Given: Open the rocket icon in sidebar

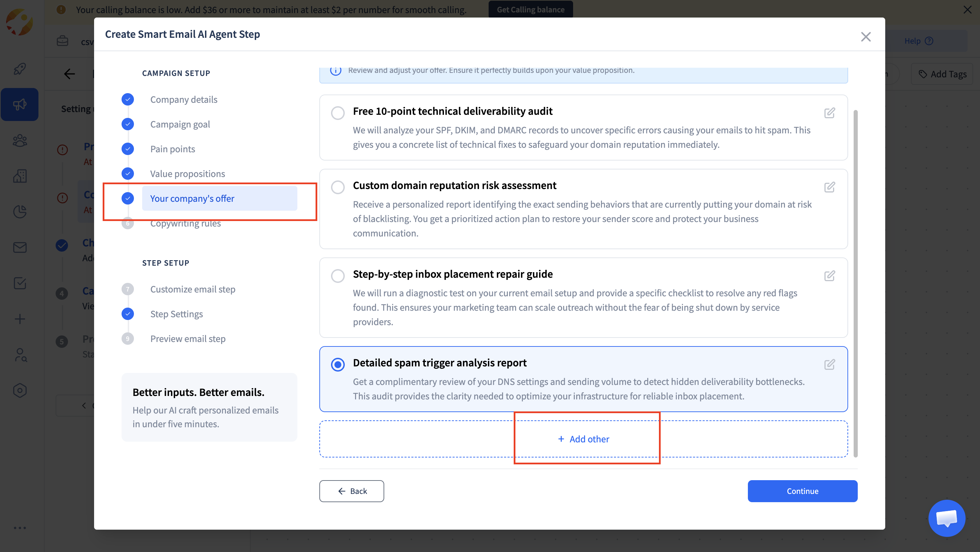Looking at the screenshot, I should [x=20, y=69].
